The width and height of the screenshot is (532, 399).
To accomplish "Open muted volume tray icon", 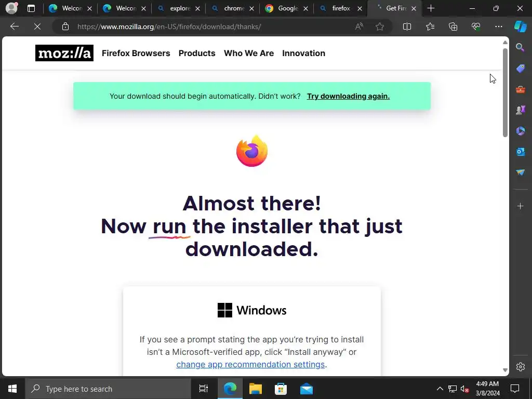I will click(464, 389).
